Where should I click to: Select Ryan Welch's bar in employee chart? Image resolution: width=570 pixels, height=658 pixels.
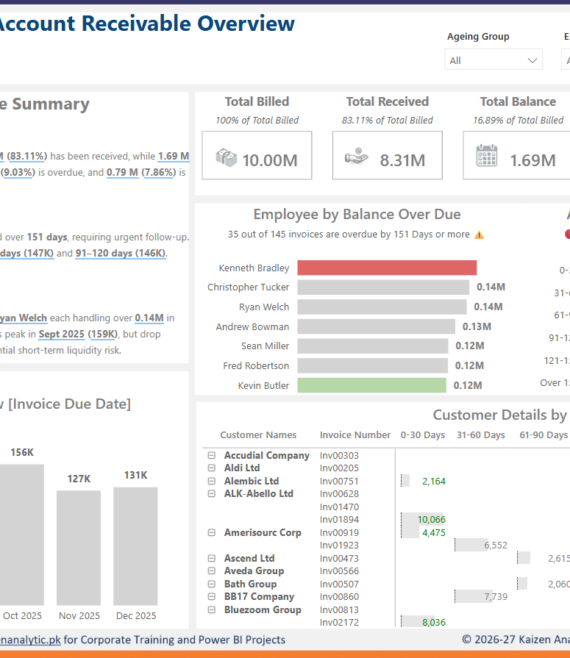click(382, 307)
